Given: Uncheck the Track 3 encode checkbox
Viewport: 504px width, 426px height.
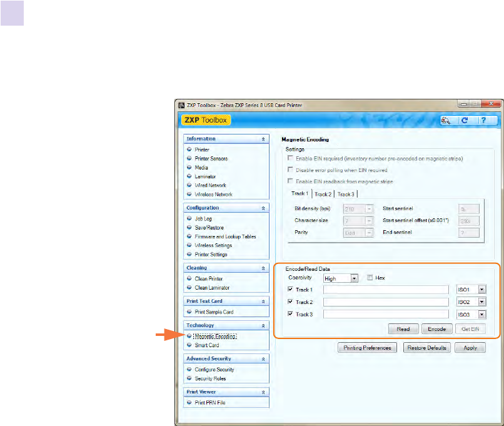Looking at the screenshot, I should coord(290,314).
